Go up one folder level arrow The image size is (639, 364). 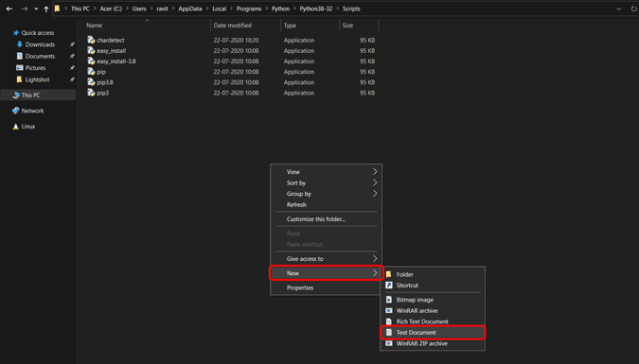tap(46, 9)
